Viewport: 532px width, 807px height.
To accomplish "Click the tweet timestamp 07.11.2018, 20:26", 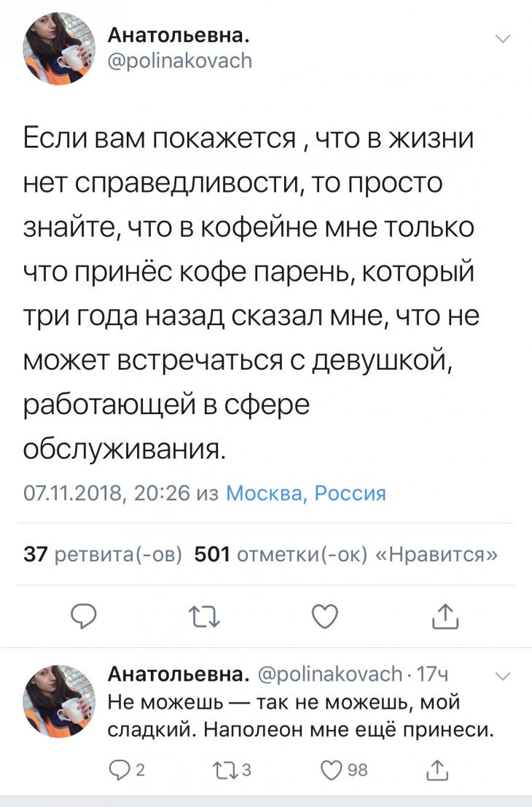I will tap(106, 494).
